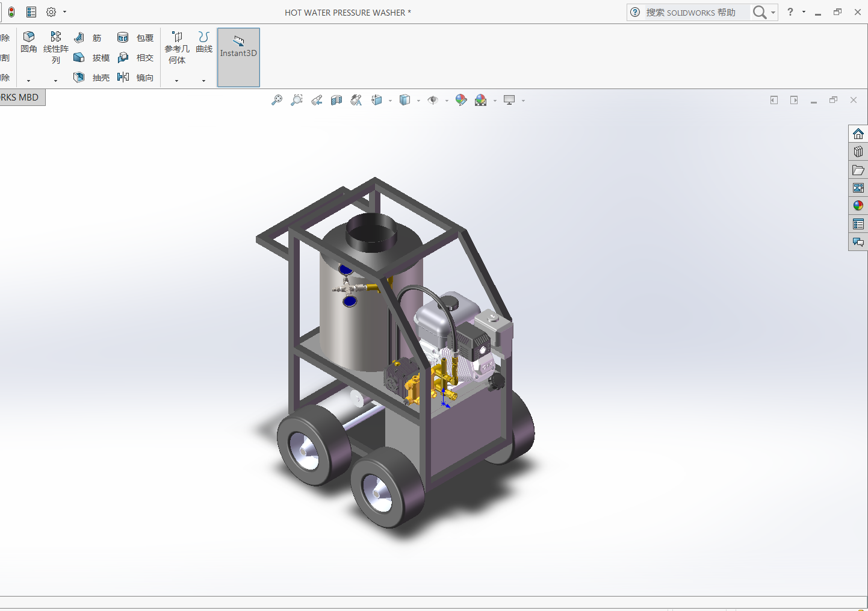Screen dimensions: 868x611
Task: Activate the Section View icon
Action: (x=336, y=101)
